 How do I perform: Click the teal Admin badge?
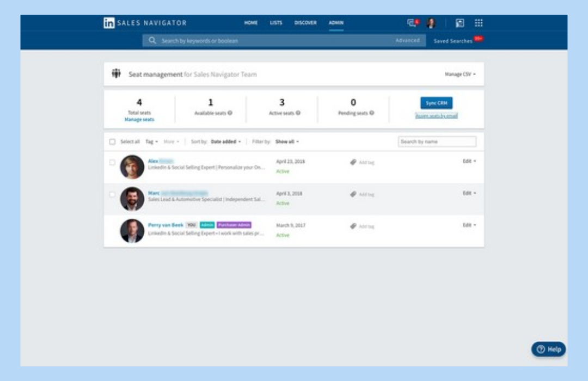pos(207,225)
